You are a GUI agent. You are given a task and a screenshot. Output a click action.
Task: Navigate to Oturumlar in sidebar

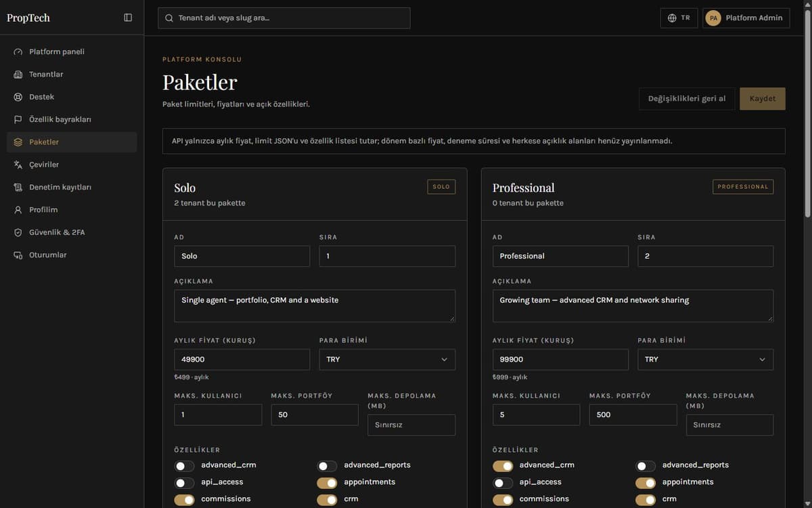click(x=72, y=255)
